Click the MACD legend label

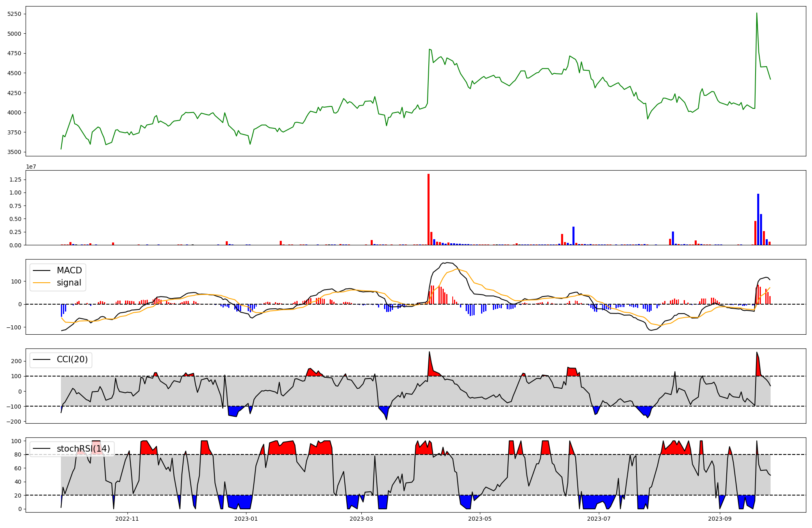(x=69, y=270)
